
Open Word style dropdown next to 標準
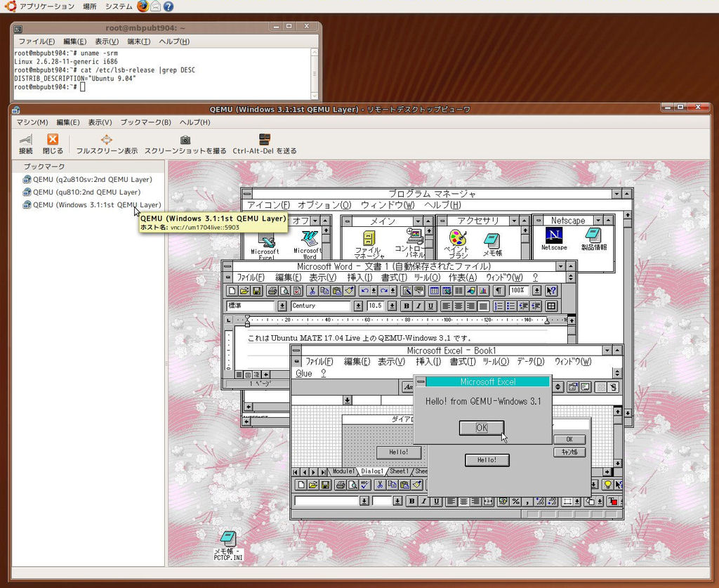point(282,306)
